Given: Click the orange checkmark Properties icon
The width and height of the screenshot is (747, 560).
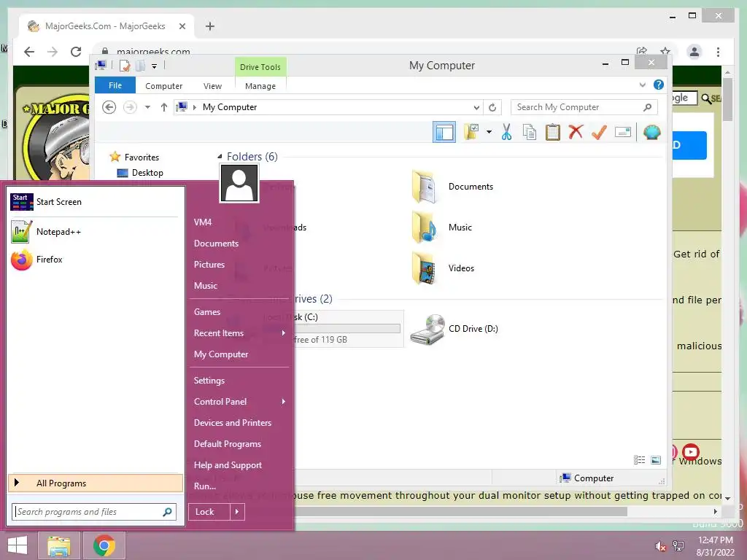Looking at the screenshot, I should 599,132.
